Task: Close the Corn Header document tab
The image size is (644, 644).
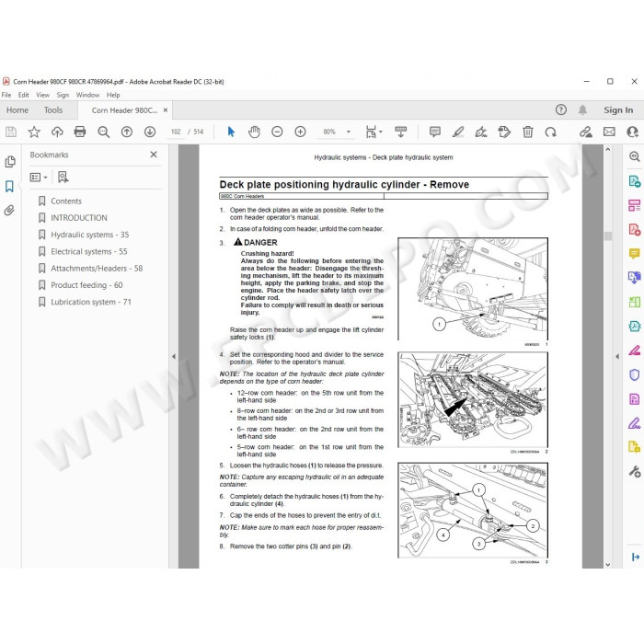Action: (166, 110)
